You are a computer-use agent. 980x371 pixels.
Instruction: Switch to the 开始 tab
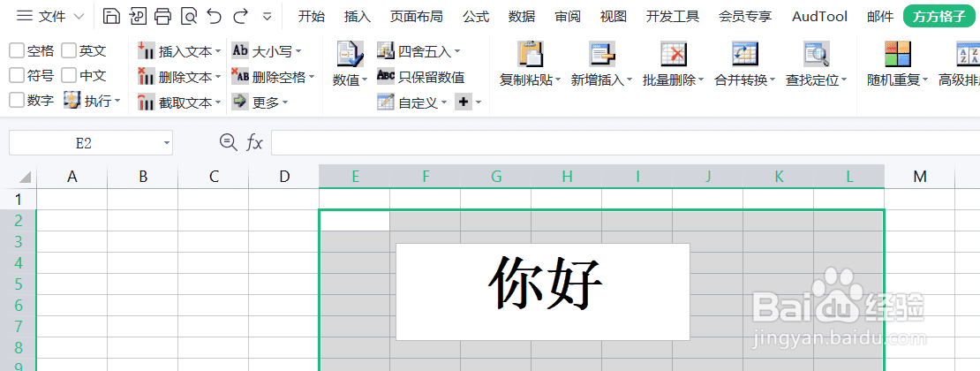pyautogui.click(x=312, y=17)
